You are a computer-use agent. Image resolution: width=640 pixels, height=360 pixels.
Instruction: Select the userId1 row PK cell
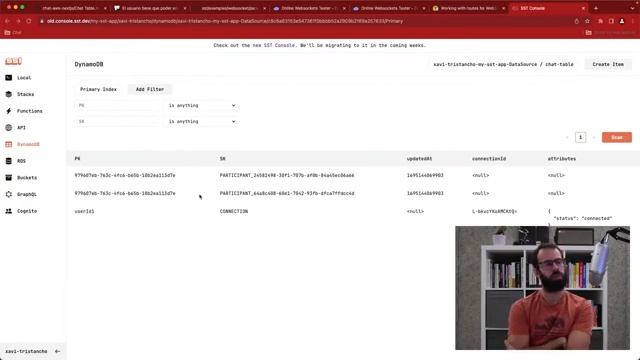(x=84, y=211)
